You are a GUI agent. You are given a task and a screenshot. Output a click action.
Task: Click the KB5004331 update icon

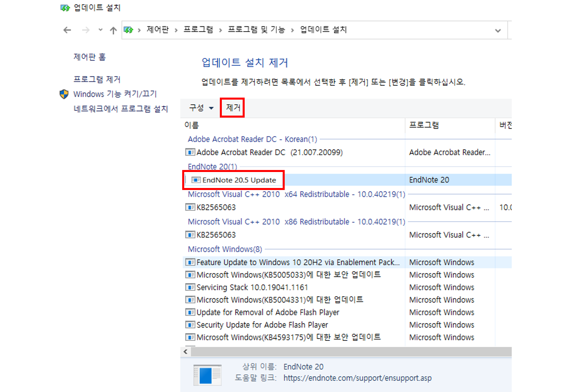coord(190,300)
